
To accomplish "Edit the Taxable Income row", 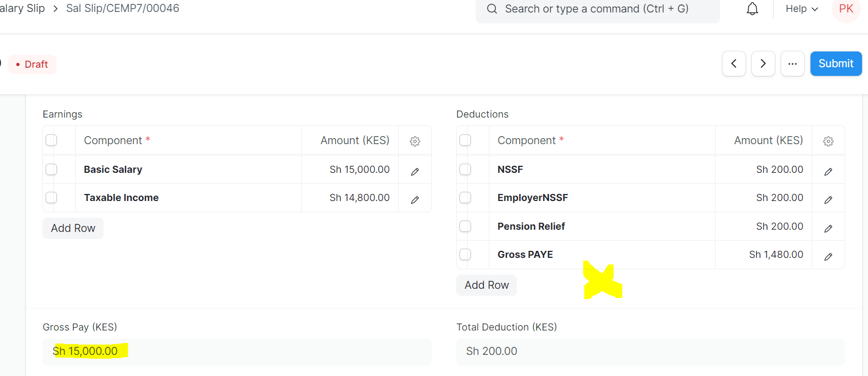I will pos(415,200).
